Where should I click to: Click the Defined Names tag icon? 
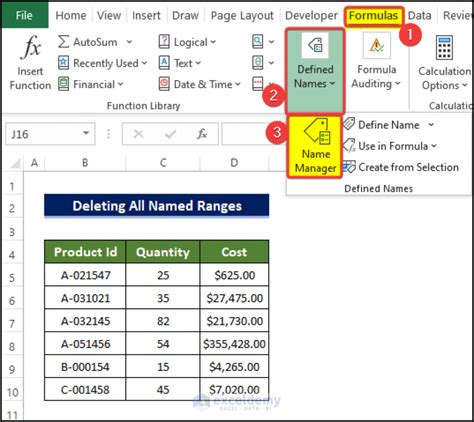point(315,45)
